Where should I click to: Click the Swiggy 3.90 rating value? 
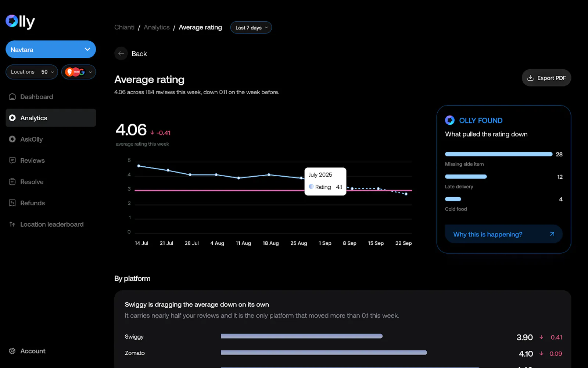pos(524,337)
